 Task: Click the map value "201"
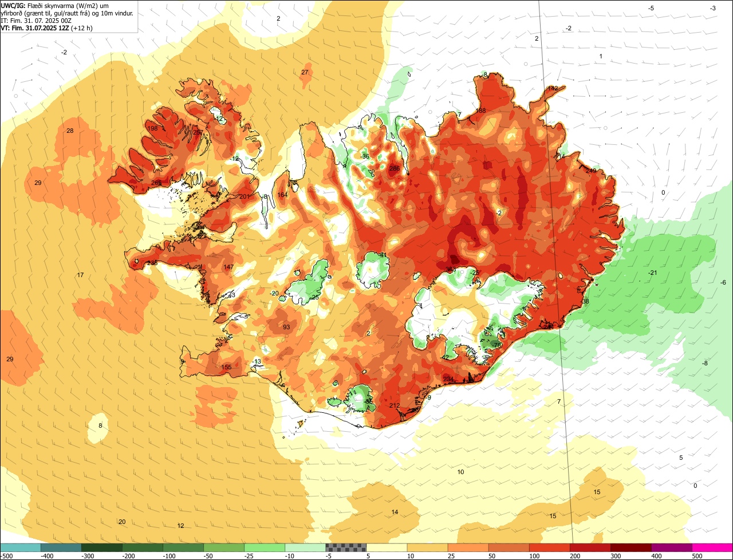click(x=245, y=196)
